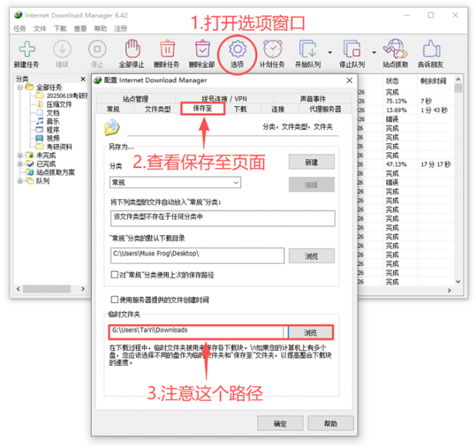Select the 音乐 category
The image size is (476, 448).
coord(53,121)
